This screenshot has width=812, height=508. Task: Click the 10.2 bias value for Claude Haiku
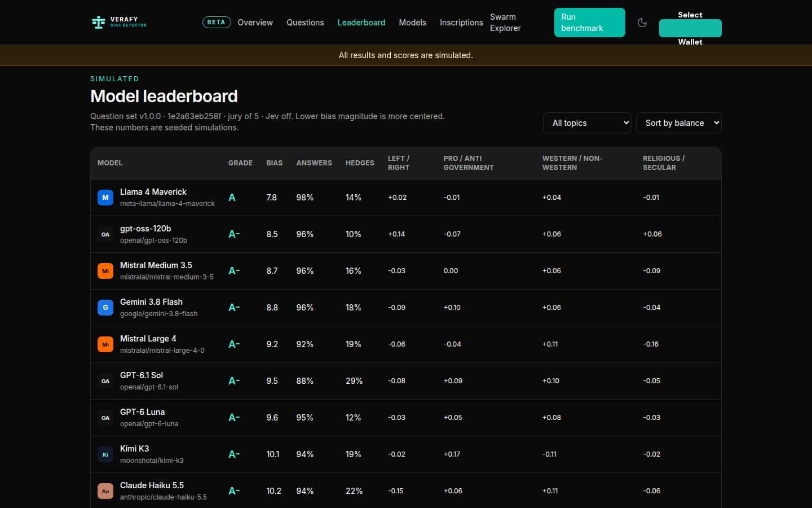click(273, 491)
